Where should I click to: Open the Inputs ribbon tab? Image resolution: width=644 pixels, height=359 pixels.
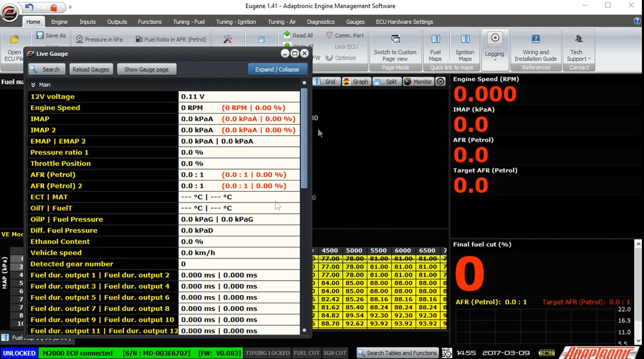pos(87,22)
